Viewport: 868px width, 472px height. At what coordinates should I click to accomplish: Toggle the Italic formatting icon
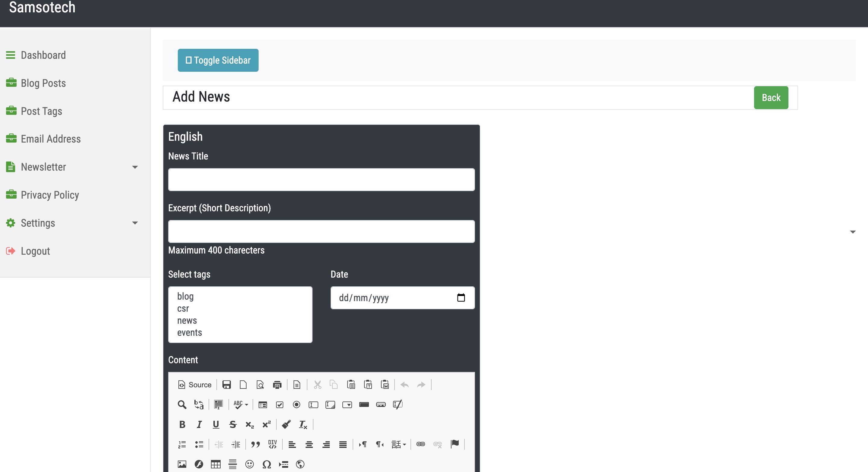click(x=199, y=424)
